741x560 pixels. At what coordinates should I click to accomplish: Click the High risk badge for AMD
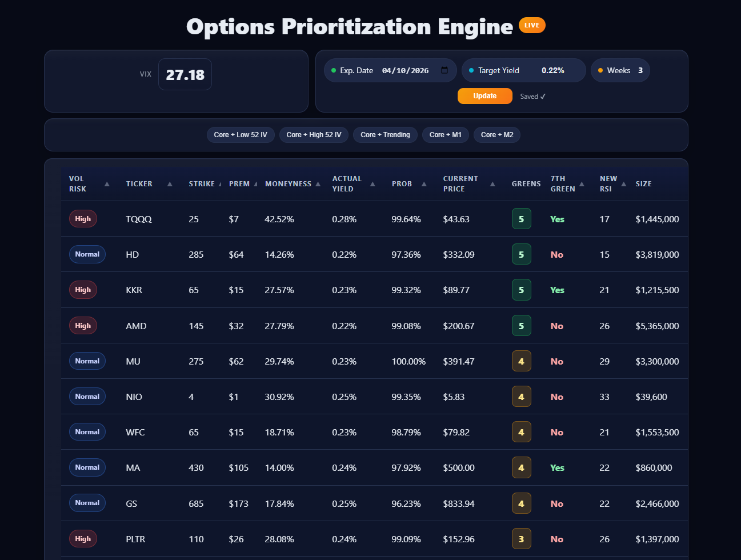pos(83,326)
